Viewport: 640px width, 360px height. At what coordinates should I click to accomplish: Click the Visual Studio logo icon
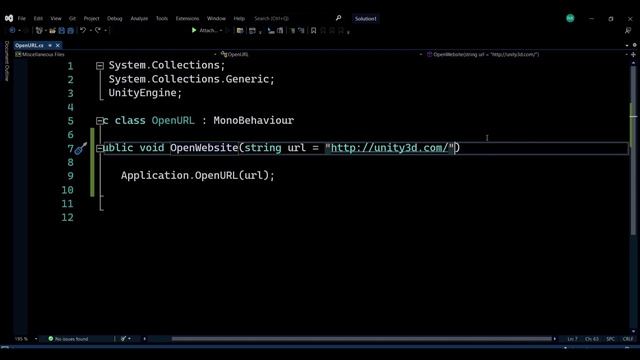[9, 18]
